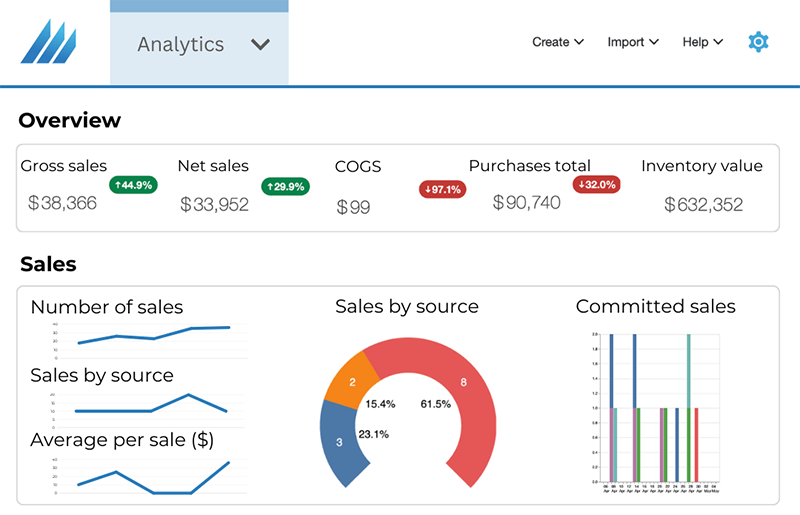The height and width of the screenshot is (515, 800).
Task: Click the Net sales $33,952 amount
Action: pos(214,205)
